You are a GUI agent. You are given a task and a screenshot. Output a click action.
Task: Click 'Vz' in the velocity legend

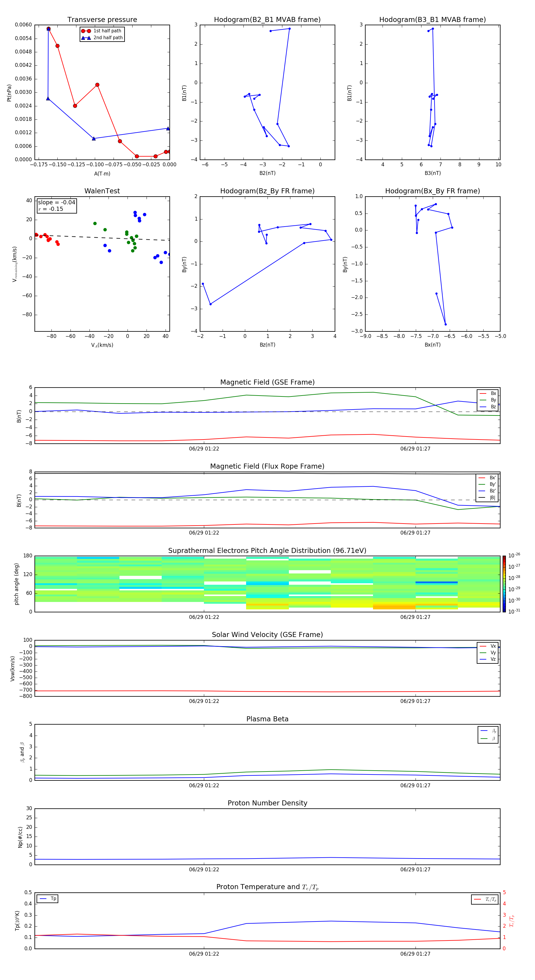493,659
